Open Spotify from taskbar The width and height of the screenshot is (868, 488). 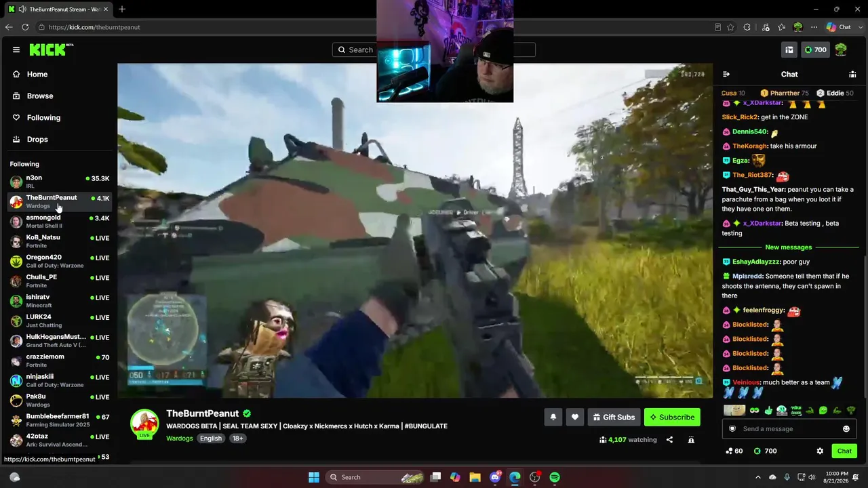(x=555, y=477)
